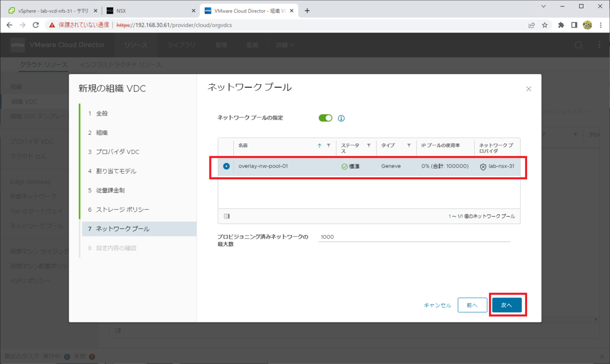The image size is (610, 364).
Task: Switch to the クラウド リソース tab
Action: (x=43, y=65)
